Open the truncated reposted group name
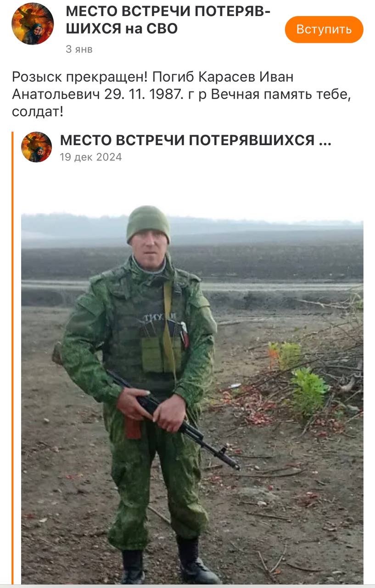375x588 pixels. click(x=196, y=140)
